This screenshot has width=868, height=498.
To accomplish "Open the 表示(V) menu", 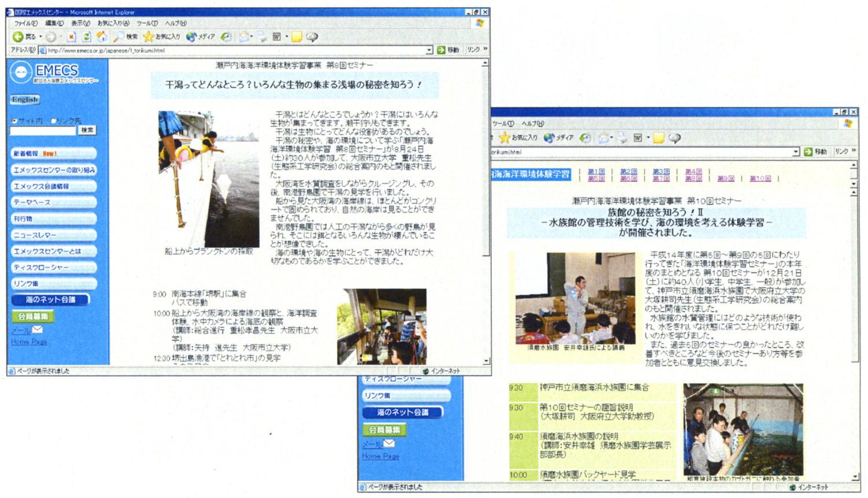I will [x=80, y=23].
